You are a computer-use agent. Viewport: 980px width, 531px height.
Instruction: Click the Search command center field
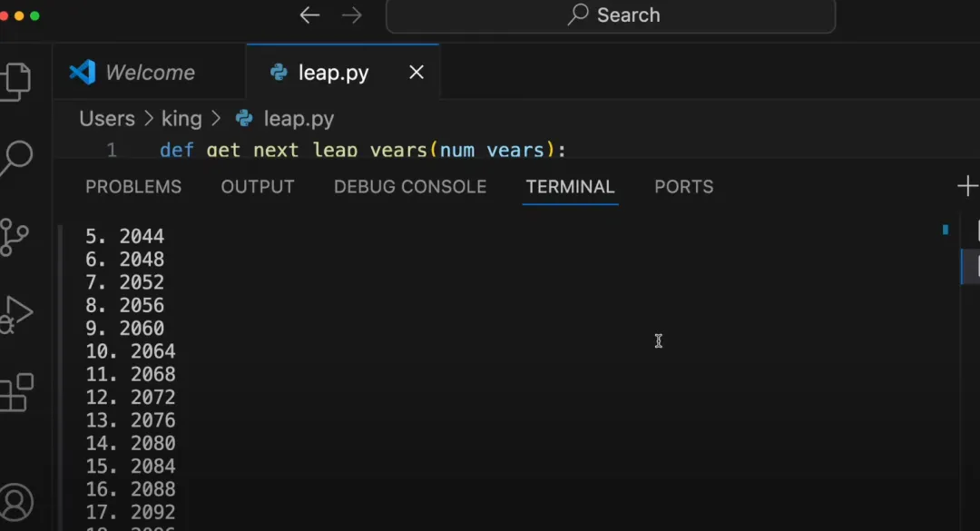[x=611, y=15]
